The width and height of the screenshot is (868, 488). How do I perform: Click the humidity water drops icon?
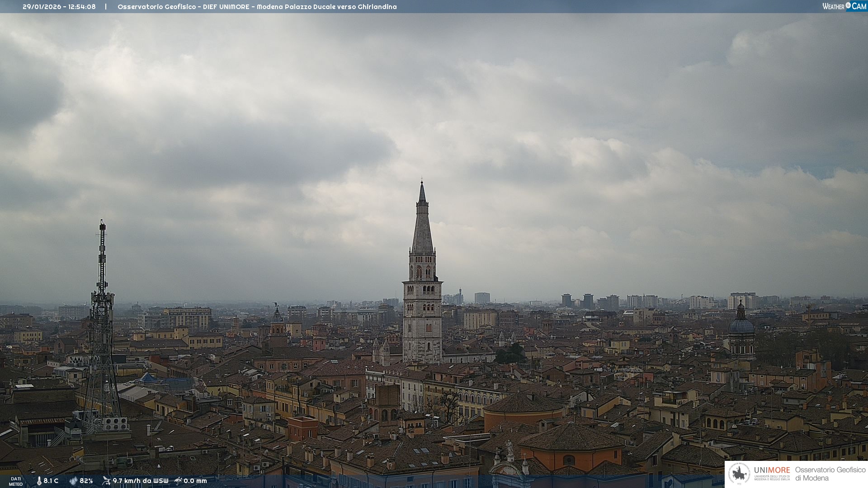coord(73,481)
